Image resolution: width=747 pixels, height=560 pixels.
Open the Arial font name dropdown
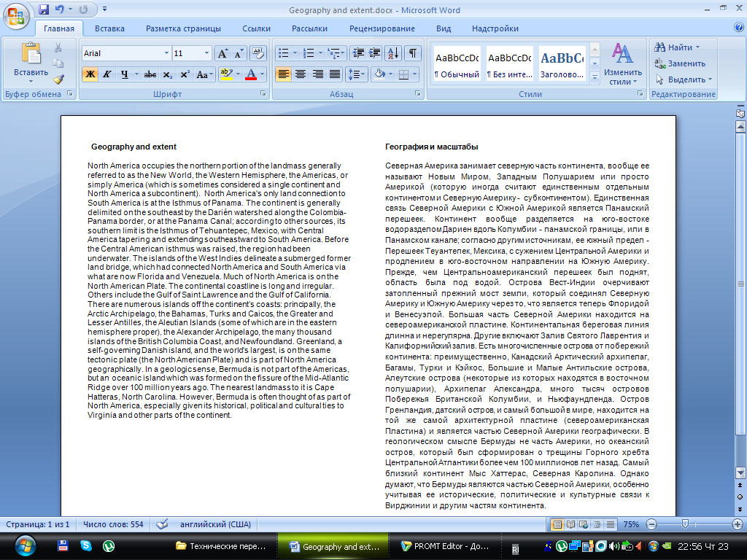166,53
